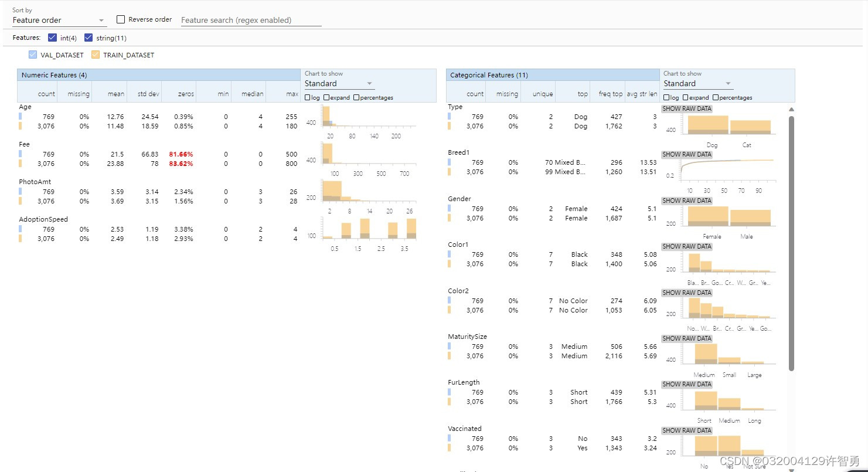The width and height of the screenshot is (868, 472).
Task: Click the MaturitySize top value 2,116
Action: (614, 356)
